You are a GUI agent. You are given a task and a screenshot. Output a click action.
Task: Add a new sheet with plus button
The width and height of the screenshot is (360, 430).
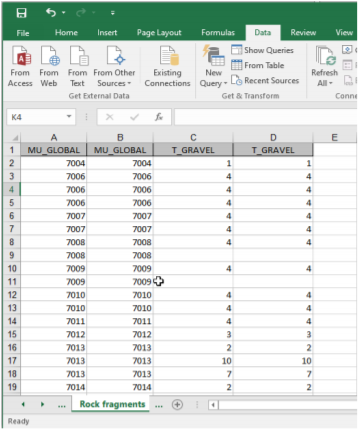(177, 405)
